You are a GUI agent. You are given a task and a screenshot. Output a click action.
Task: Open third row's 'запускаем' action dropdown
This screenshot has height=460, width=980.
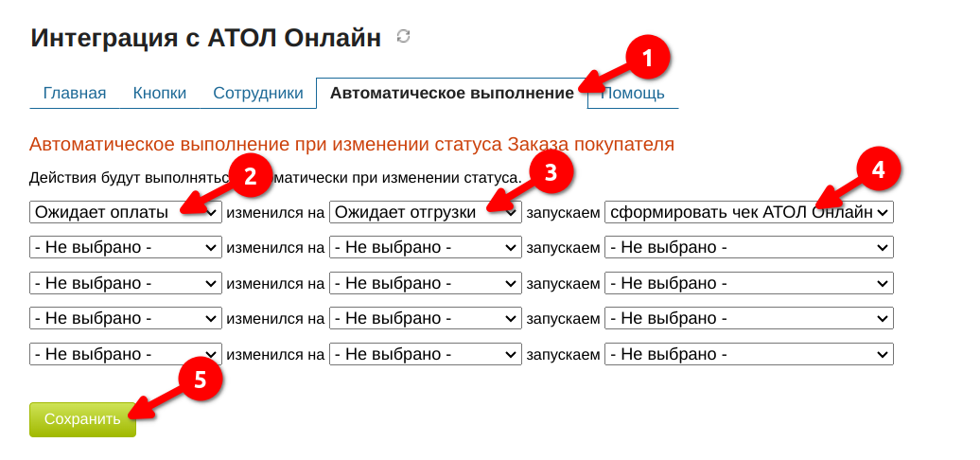(749, 283)
